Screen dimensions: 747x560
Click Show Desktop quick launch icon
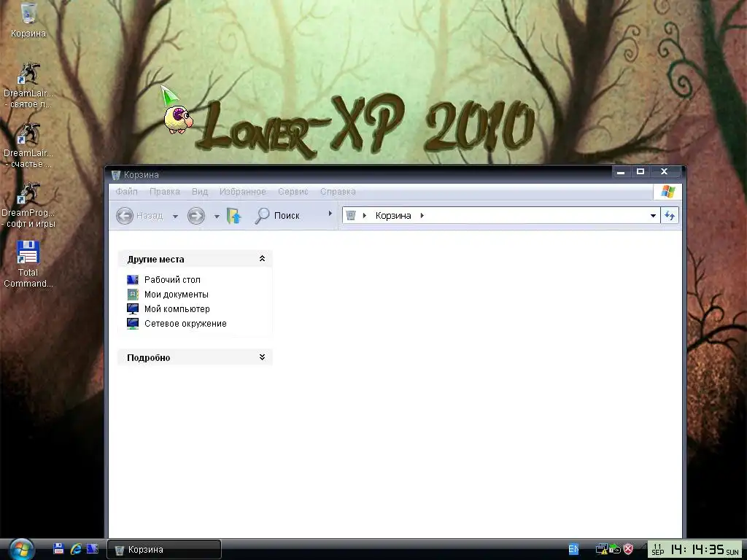(x=93, y=548)
